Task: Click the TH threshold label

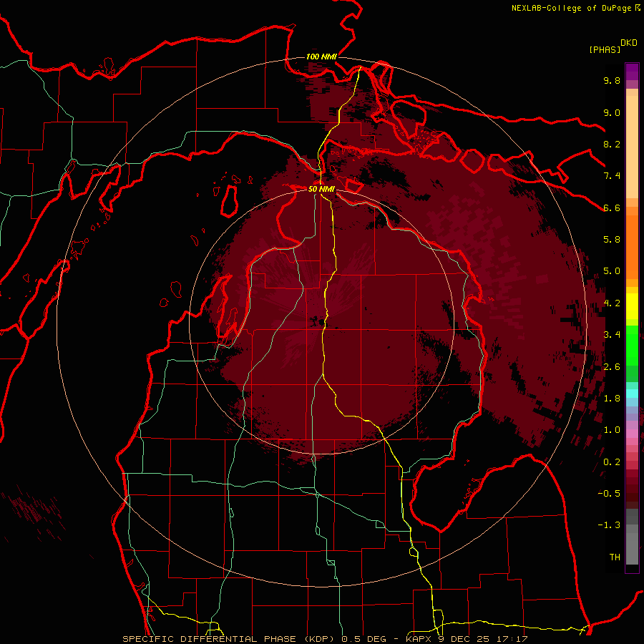Action: point(615,557)
